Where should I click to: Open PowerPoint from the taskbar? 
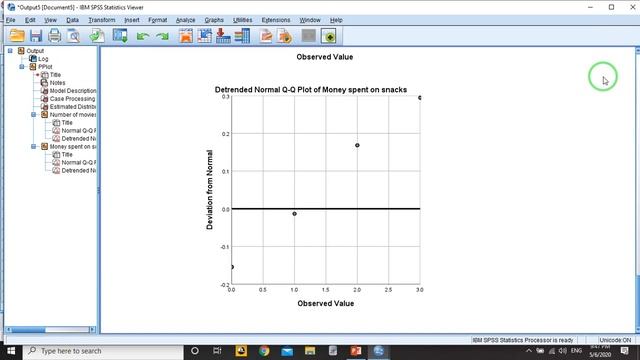pyautogui.click(x=356, y=351)
